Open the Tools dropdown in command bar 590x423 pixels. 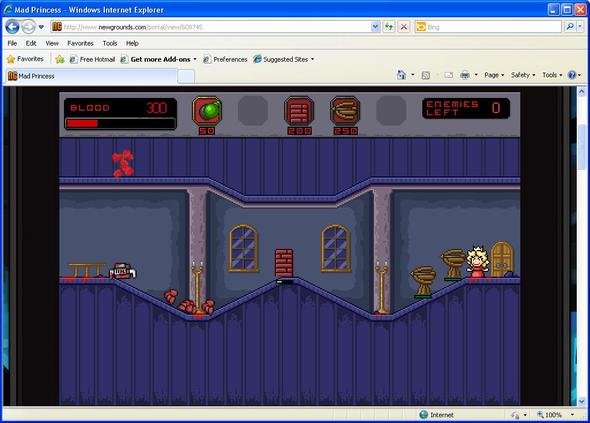[552, 75]
